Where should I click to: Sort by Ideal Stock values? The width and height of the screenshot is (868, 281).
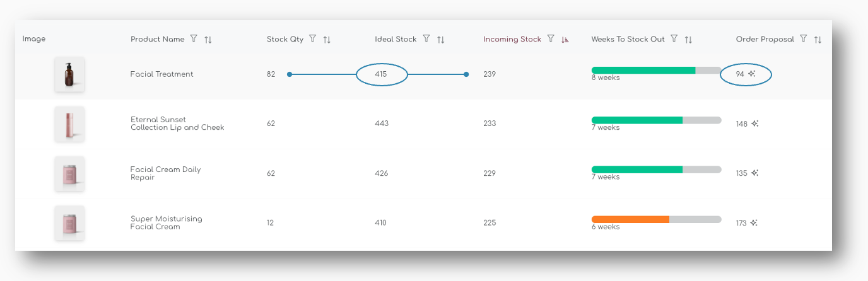(441, 40)
